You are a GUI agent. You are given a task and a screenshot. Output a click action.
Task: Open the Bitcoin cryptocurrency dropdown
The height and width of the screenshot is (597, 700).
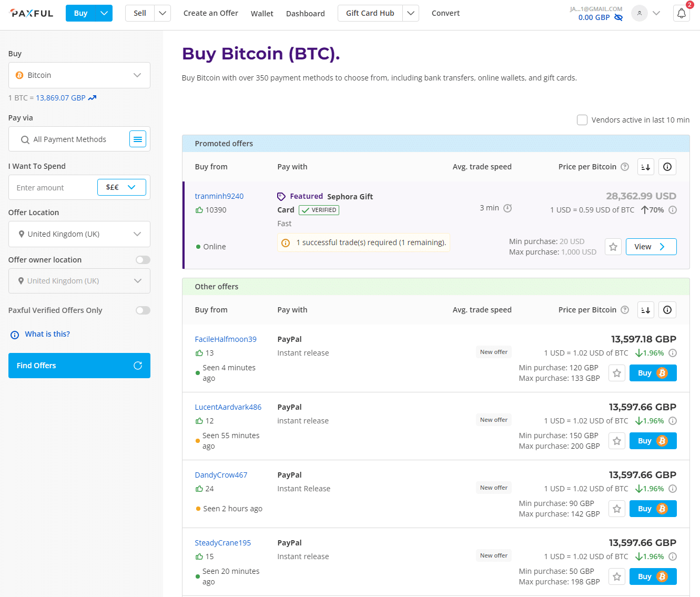(79, 75)
